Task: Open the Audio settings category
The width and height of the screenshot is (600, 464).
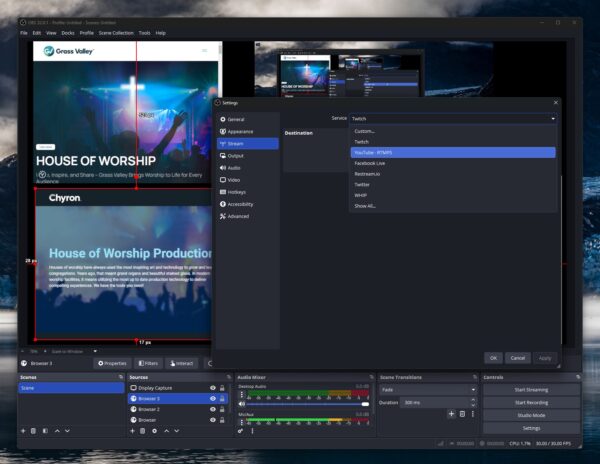Action: (234, 168)
